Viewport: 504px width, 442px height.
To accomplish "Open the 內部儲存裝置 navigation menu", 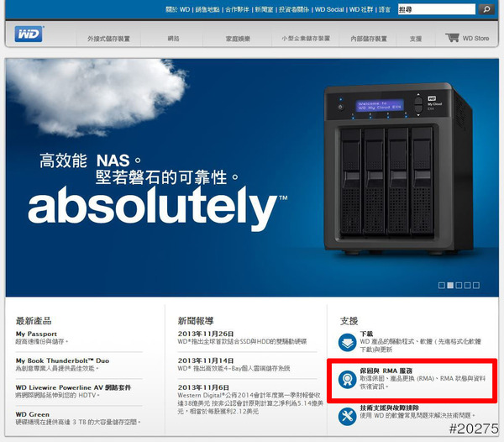I will [370, 39].
